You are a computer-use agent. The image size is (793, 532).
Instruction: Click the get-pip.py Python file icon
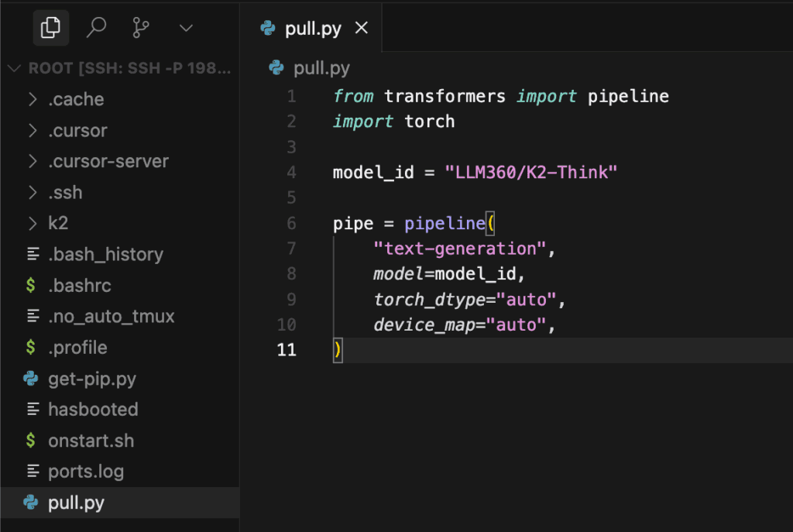(x=31, y=379)
